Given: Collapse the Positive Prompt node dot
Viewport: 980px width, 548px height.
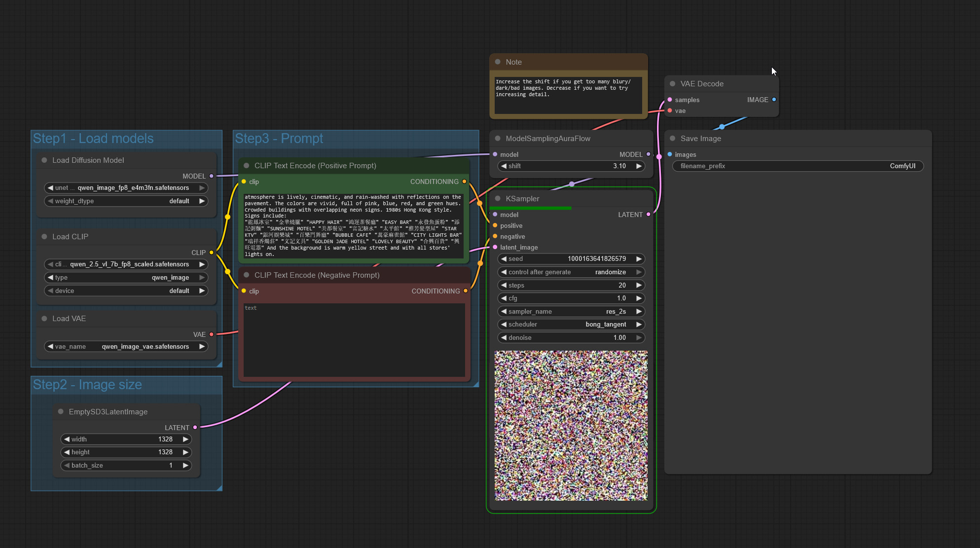Looking at the screenshot, I should (247, 166).
